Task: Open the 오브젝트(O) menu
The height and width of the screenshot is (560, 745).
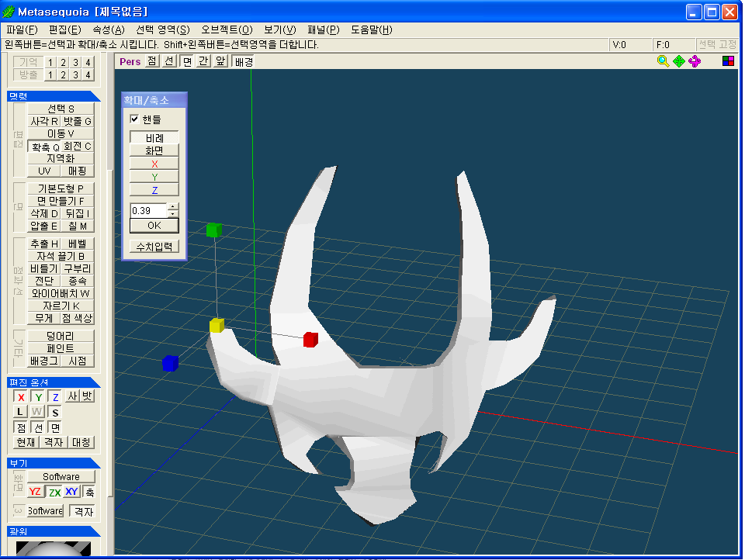Action: click(x=227, y=29)
